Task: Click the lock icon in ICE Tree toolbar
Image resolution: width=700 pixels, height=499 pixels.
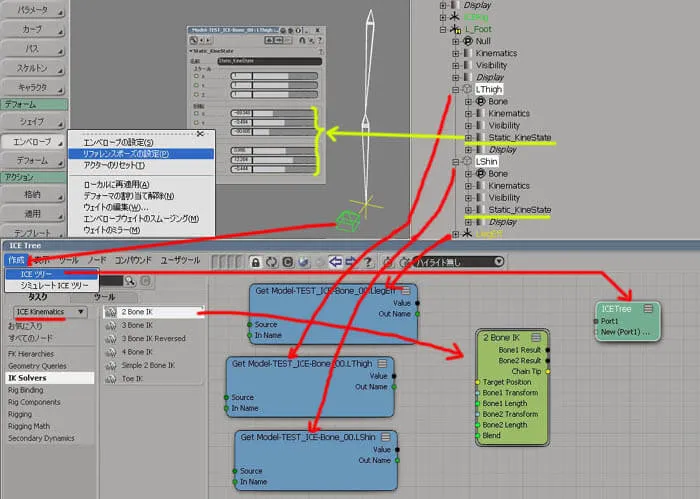Action: click(x=255, y=262)
